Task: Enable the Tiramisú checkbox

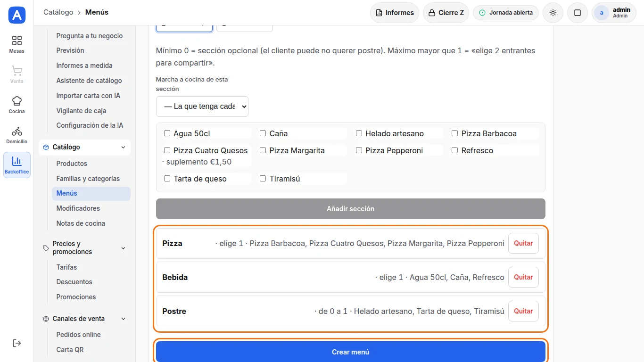Action: click(x=263, y=179)
